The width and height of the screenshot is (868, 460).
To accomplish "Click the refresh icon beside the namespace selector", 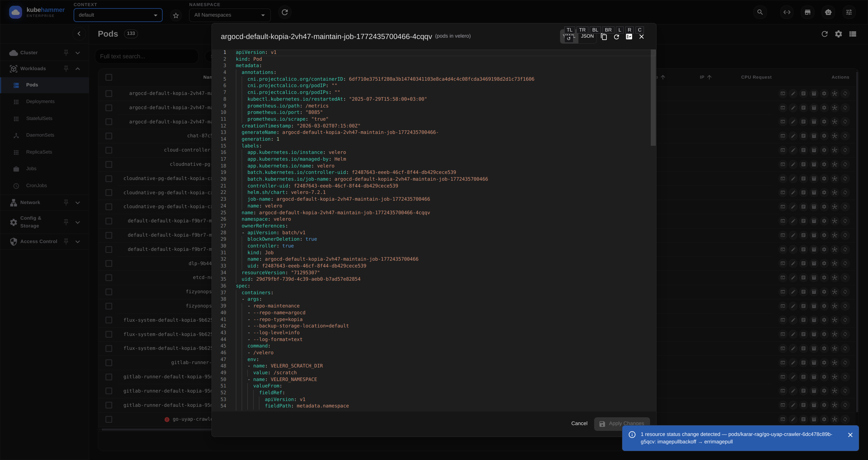I will (x=285, y=12).
